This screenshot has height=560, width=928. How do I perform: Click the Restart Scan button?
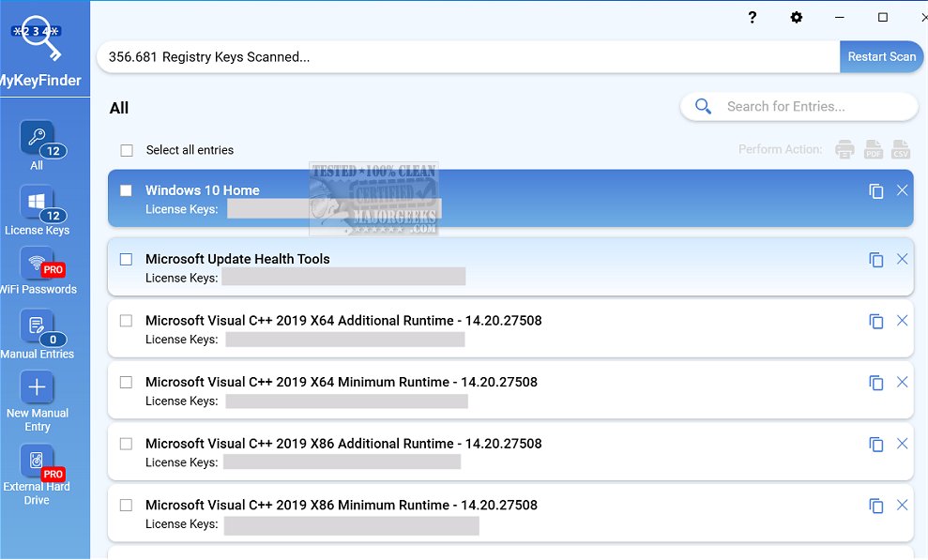(881, 56)
